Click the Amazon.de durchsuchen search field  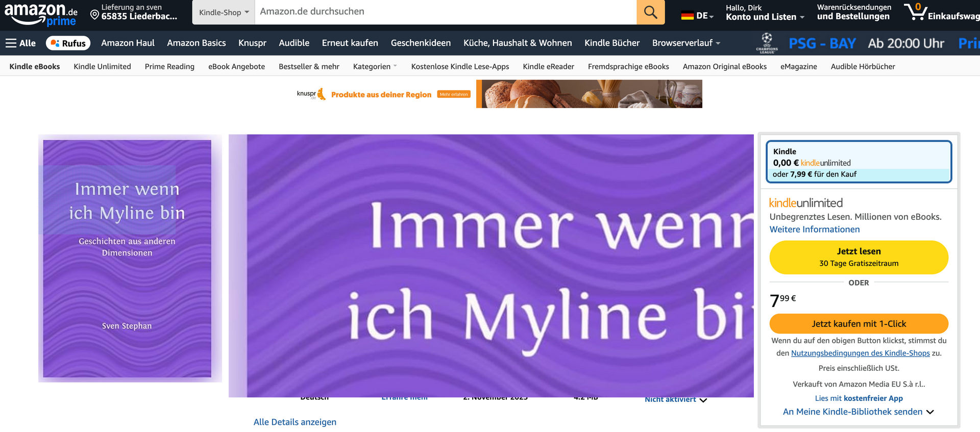click(x=446, y=12)
